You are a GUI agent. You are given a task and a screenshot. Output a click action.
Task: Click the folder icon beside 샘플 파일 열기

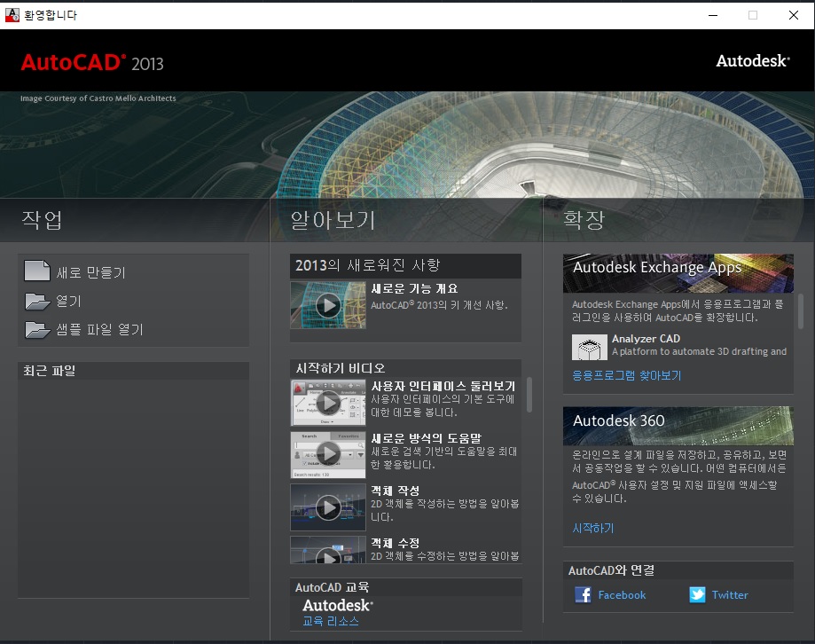click(x=37, y=329)
